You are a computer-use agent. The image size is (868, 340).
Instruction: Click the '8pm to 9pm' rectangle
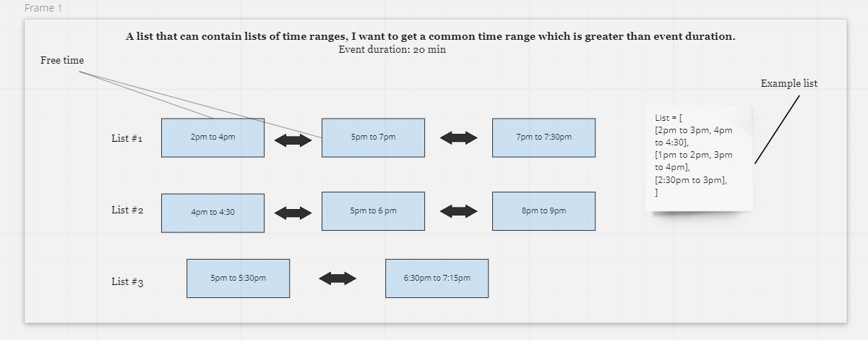click(543, 211)
